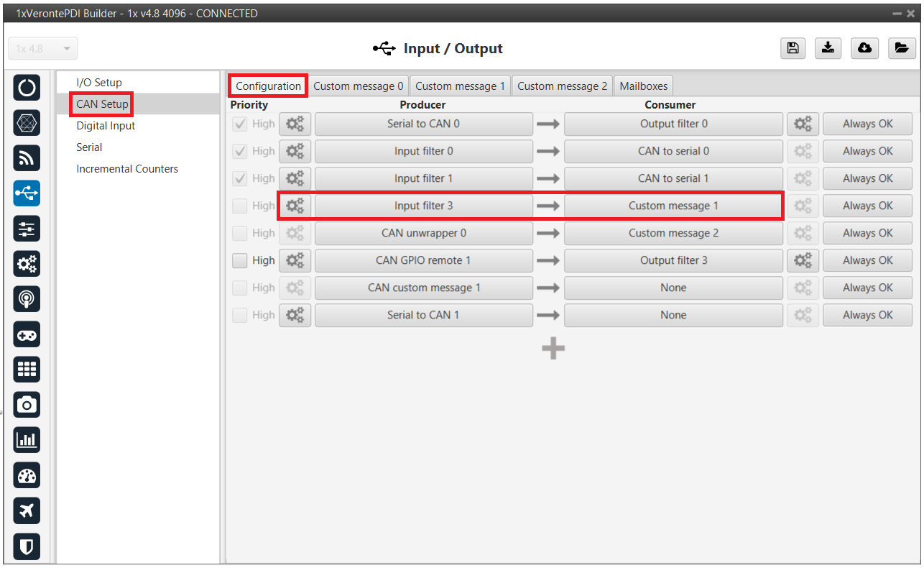Open the Input filter 3 producer selector
924x568 pixels.
pos(423,206)
